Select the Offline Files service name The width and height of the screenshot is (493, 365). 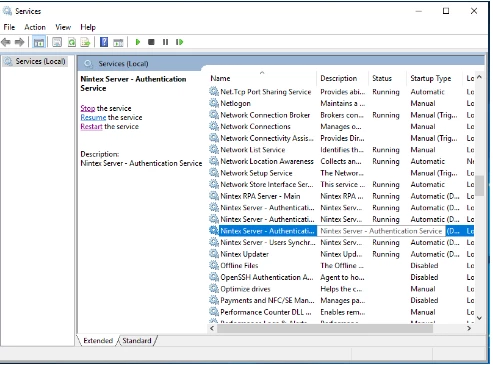click(239, 266)
